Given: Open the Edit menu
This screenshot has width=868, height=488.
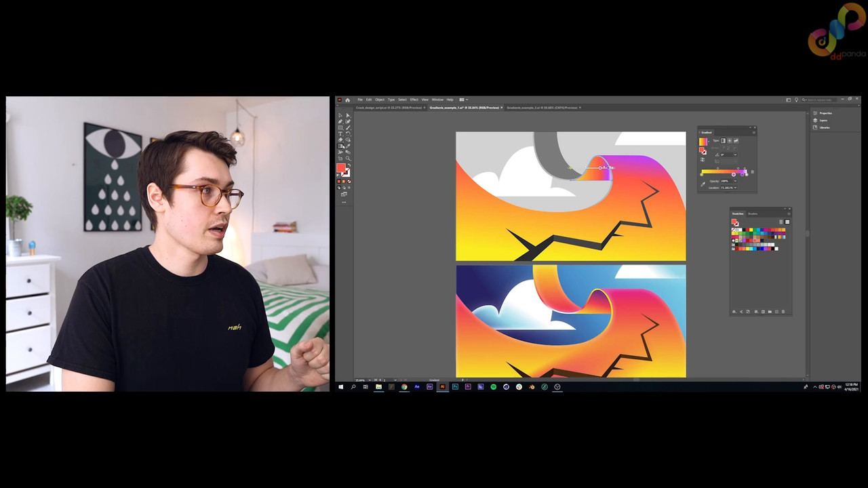Looking at the screenshot, I should 369,100.
